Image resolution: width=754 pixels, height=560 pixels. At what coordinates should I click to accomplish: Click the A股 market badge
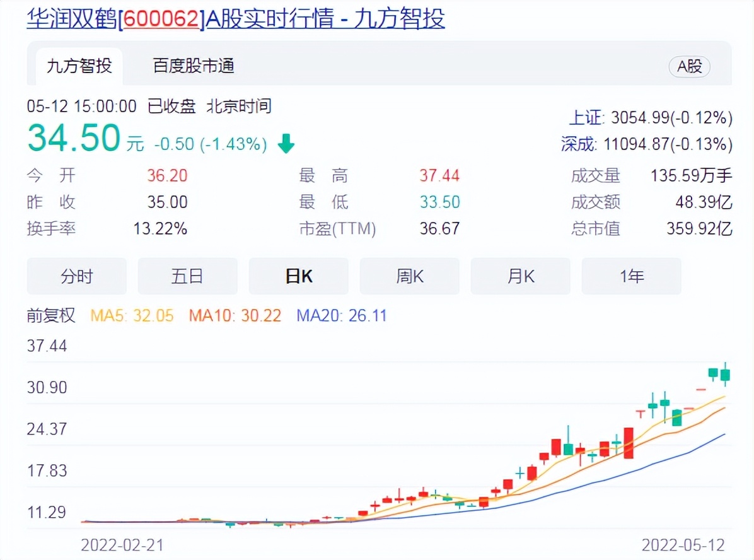pos(689,67)
